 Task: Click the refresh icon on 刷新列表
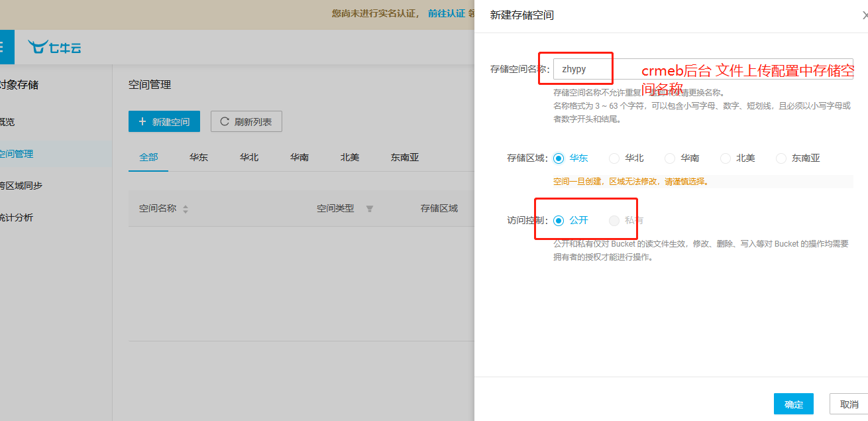(x=225, y=122)
